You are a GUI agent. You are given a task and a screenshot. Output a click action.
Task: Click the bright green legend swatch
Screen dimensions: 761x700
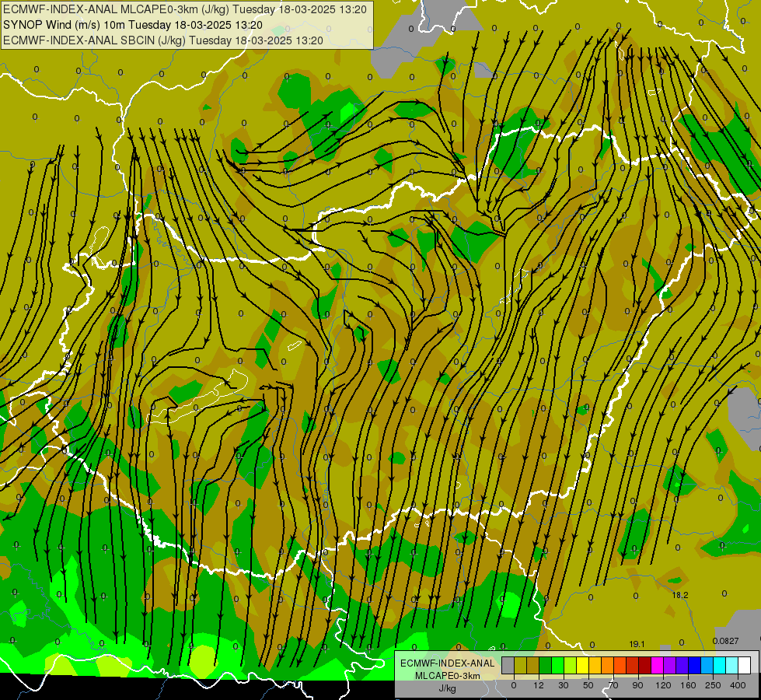[557, 666]
